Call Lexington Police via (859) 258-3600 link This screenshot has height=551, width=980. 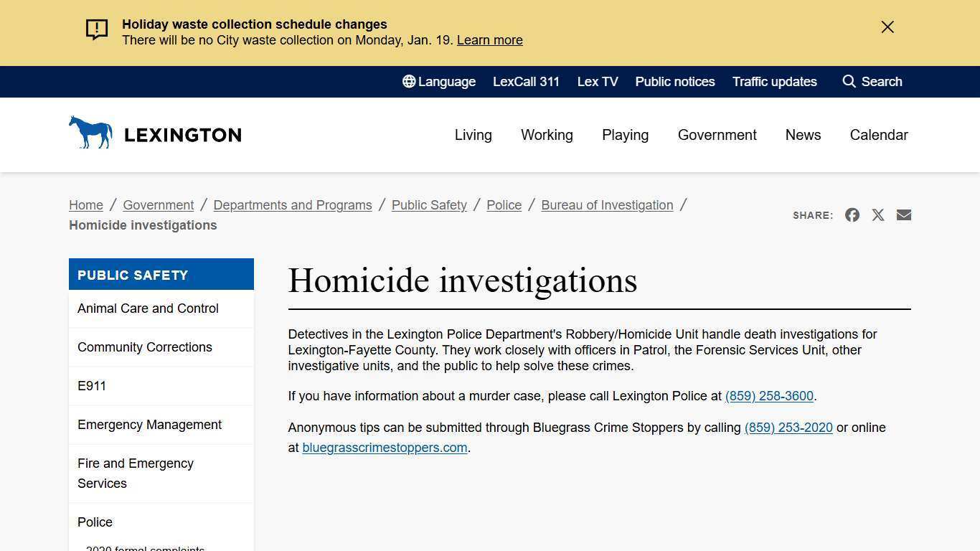[769, 395]
